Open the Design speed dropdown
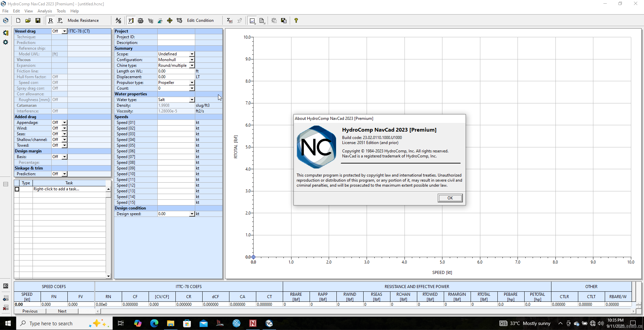Image resolution: width=644 pixels, height=330 pixels. 192,214
